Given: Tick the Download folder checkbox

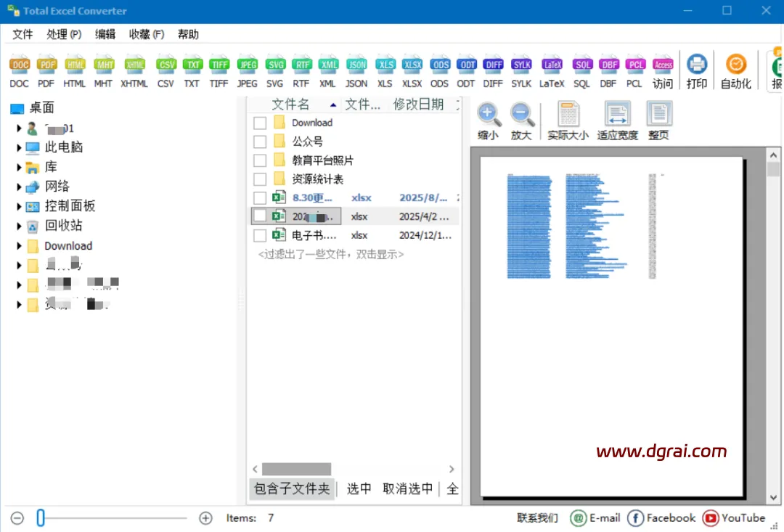Looking at the screenshot, I should (x=260, y=123).
